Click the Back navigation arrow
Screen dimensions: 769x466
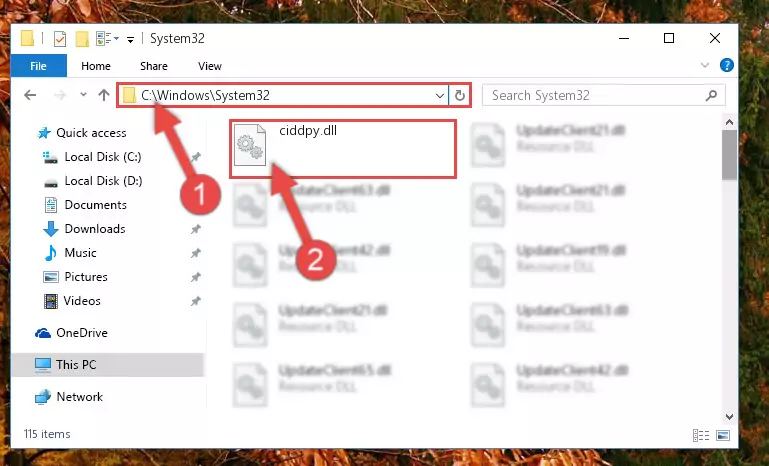(30, 95)
